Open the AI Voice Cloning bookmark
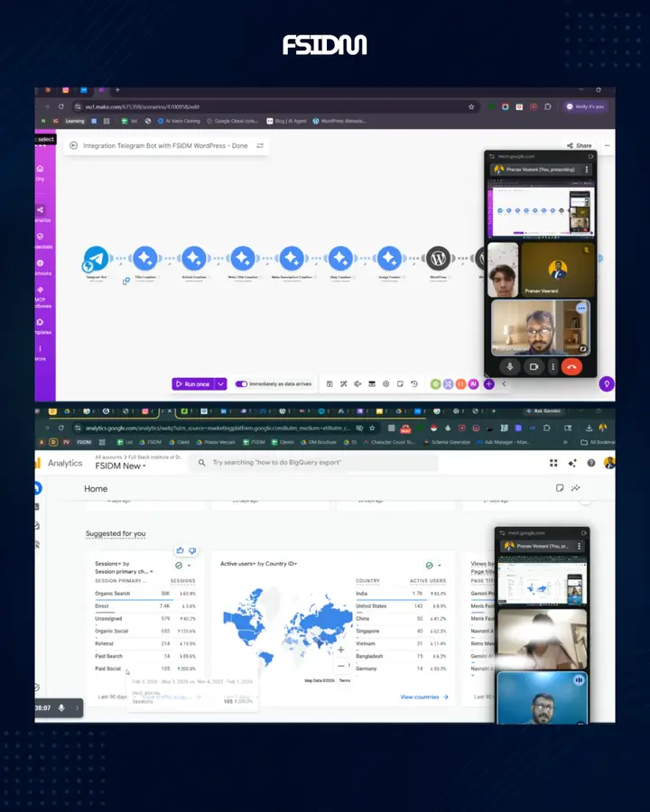The image size is (650, 812). (179, 121)
